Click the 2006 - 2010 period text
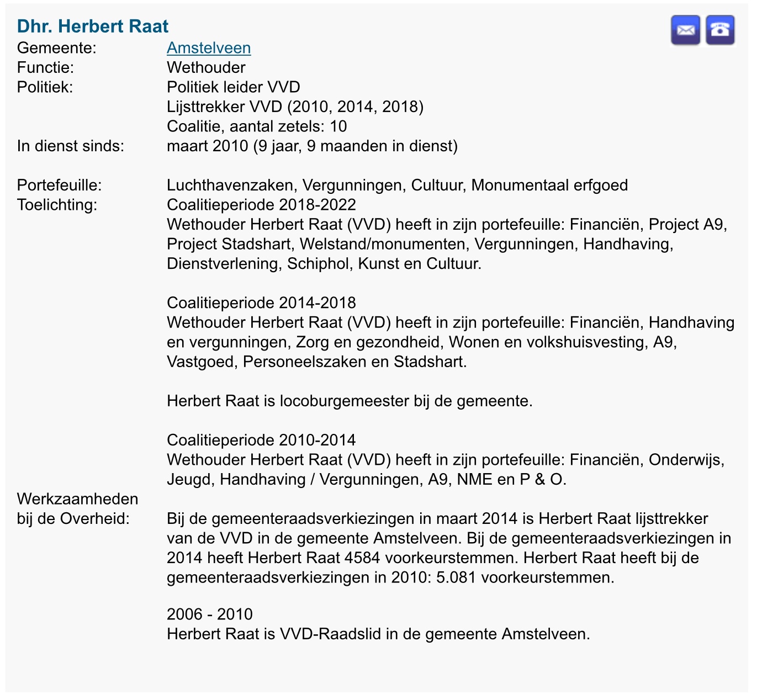The width and height of the screenshot is (757, 700). 210,614
